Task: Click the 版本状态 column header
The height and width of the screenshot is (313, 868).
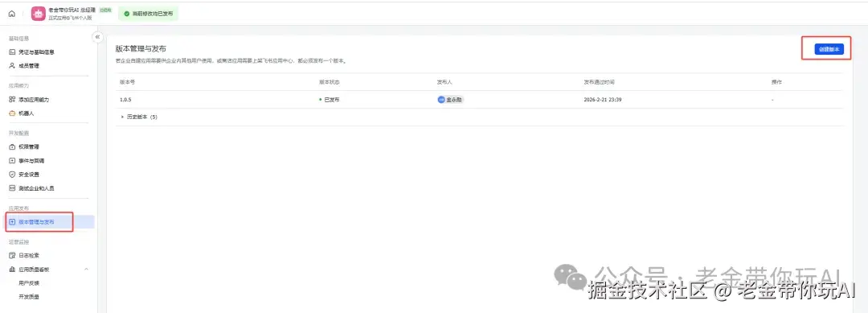Action: pyautogui.click(x=330, y=82)
